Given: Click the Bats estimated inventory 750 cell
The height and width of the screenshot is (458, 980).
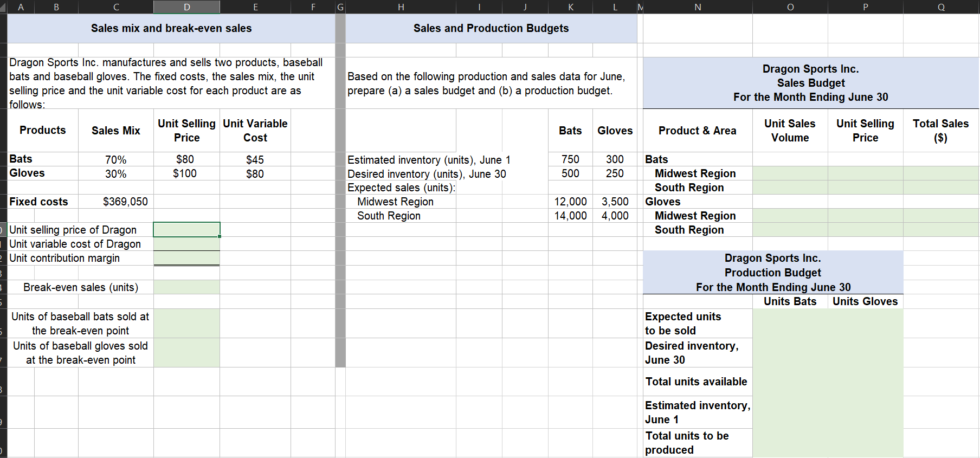Looking at the screenshot, I should click(x=570, y=159).
